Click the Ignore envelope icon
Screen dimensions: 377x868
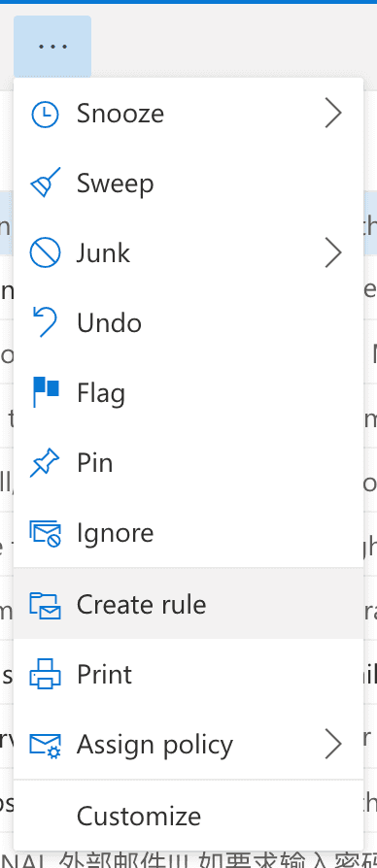click(x=45, y=533)
